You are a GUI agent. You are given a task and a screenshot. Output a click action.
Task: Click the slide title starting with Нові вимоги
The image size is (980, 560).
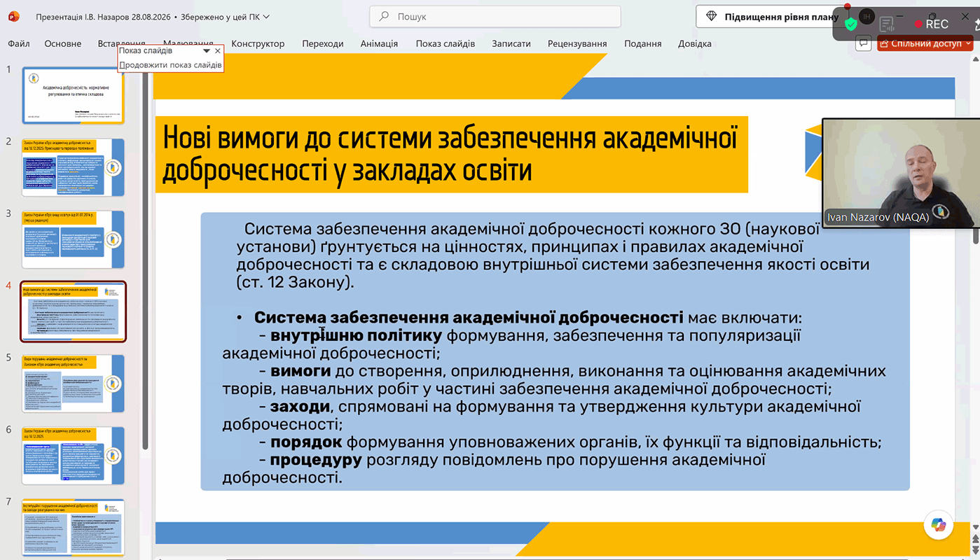(x=452, y=154)
